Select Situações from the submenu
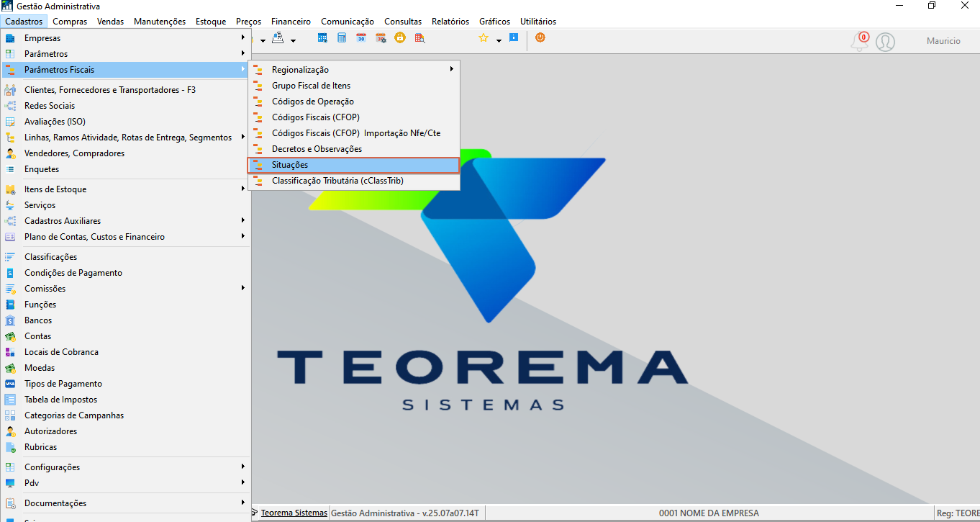Screen dimensions: 980x522 (x=354, y=165)
